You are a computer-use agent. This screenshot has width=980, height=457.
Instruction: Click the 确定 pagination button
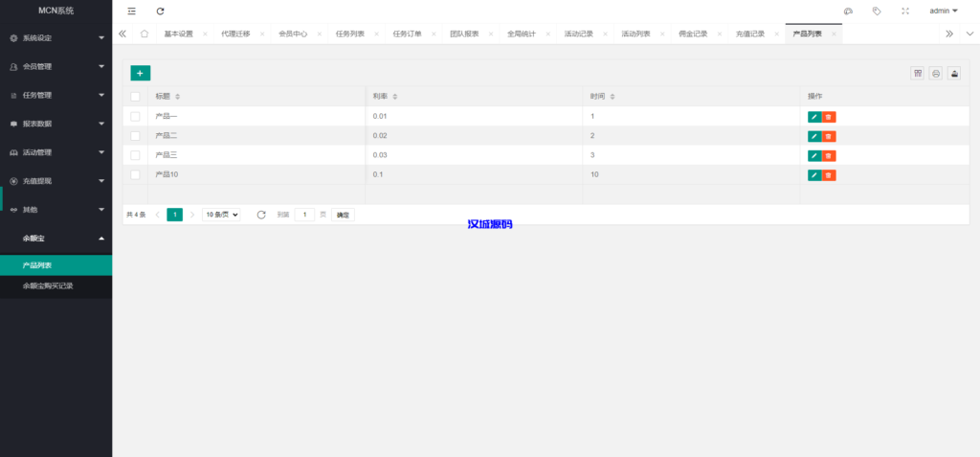pyautogui.click(x=343, y=215)
